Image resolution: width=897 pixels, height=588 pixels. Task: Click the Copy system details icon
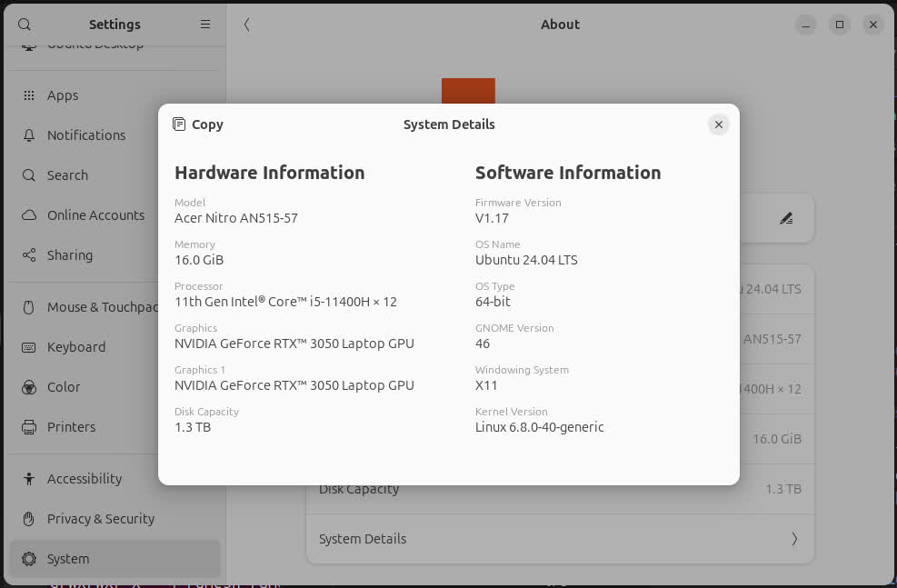pos(180,125)
